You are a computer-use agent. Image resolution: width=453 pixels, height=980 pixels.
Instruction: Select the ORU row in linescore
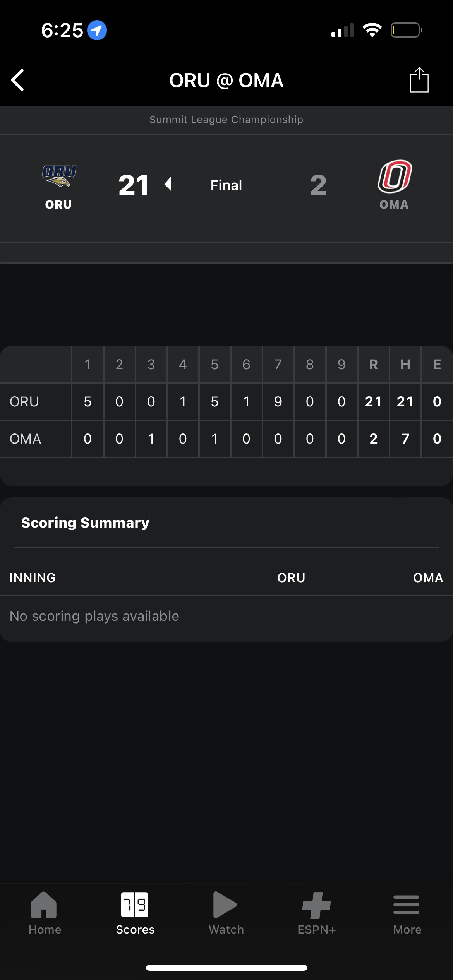tap(24, 402)
